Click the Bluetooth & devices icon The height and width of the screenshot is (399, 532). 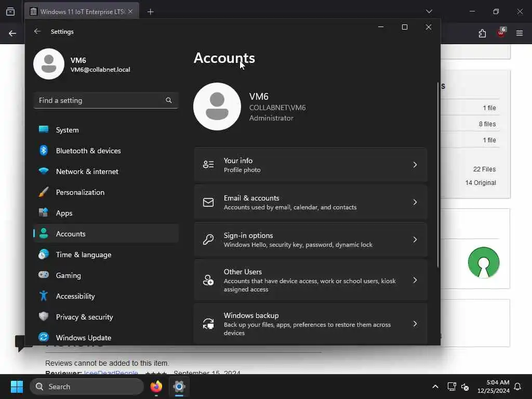tap(44, 150)
